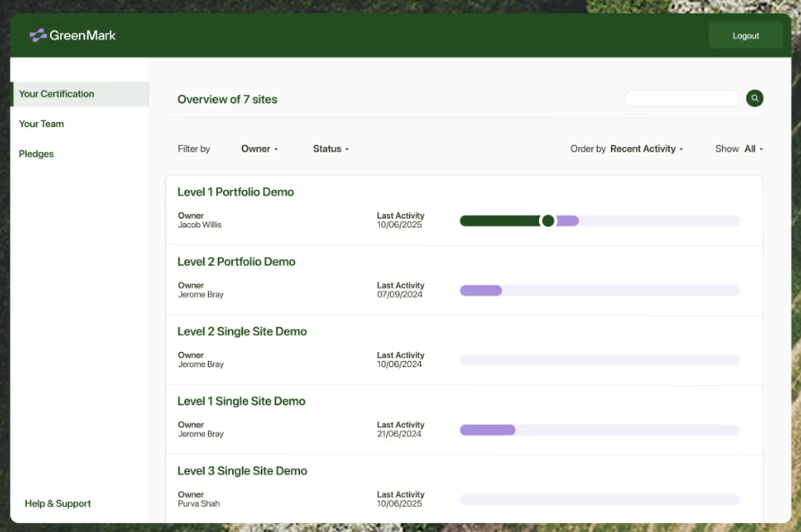The height and width of the screenshot is (532, 801).
Task: Click inside the search input field
Action: click(x=681, y=99)
